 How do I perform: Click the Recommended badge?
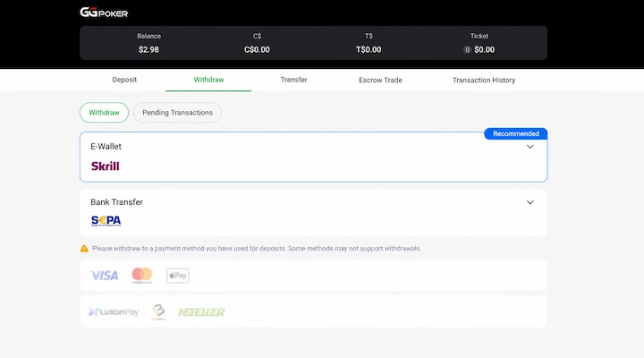click(516, 133)
